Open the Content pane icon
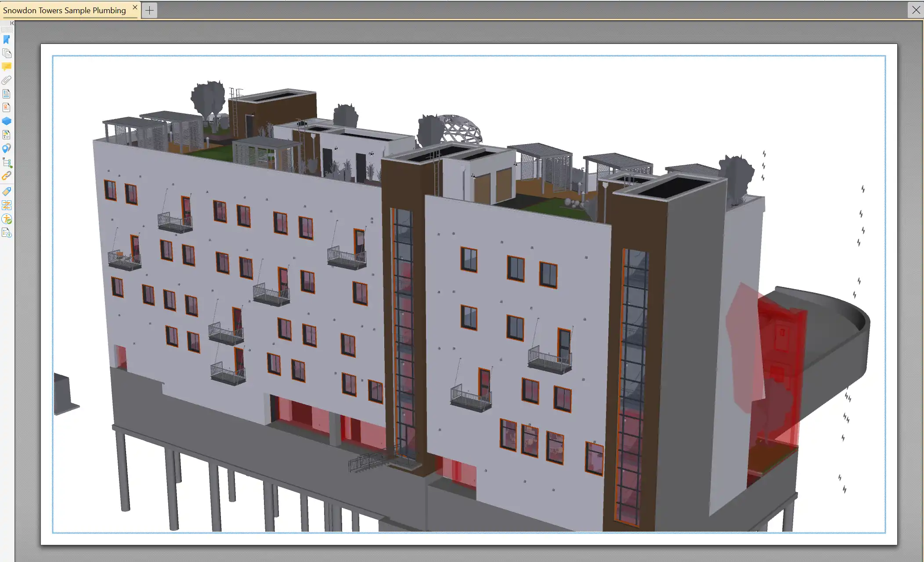The image size is (924, 562). [7, 135]
